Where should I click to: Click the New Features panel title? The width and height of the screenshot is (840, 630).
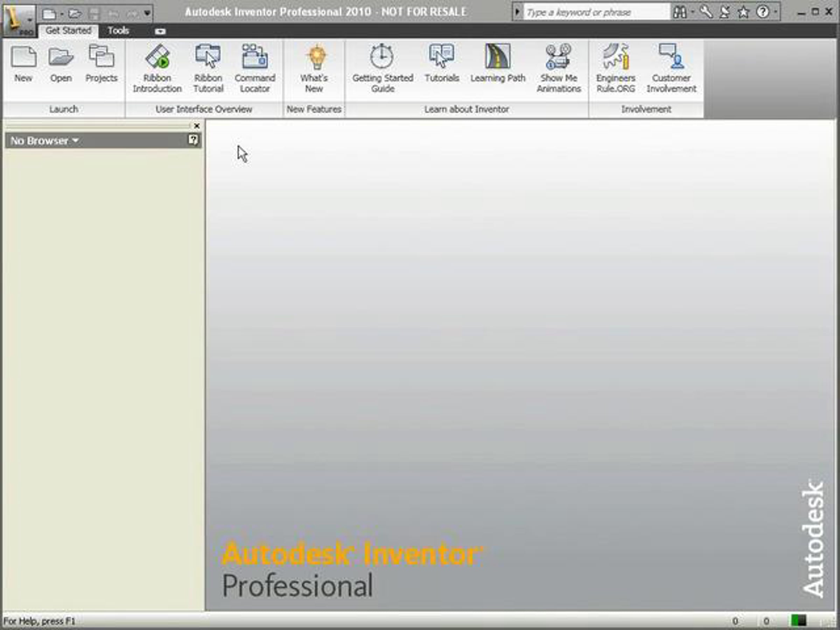click(x=314, y=109)
